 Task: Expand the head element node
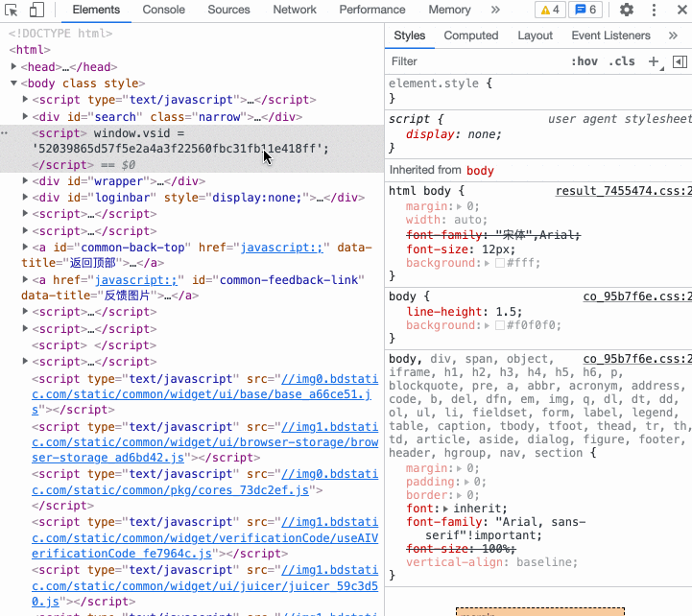[13, 66]
